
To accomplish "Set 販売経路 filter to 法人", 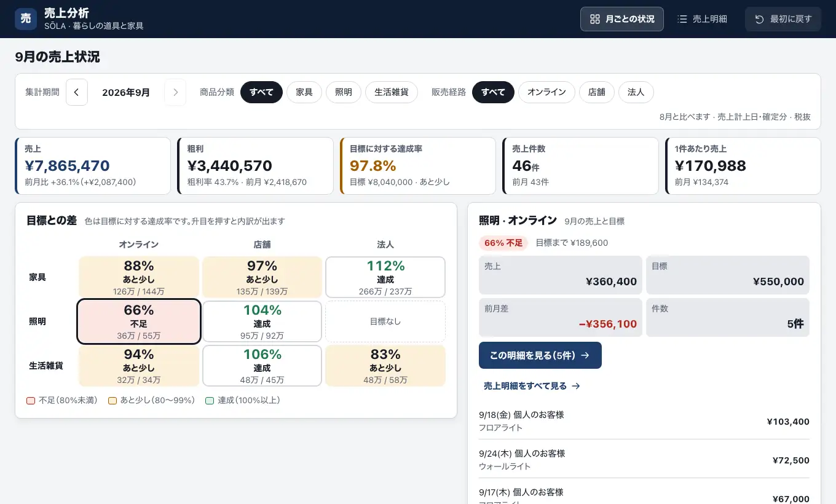I will pos(636,92).
